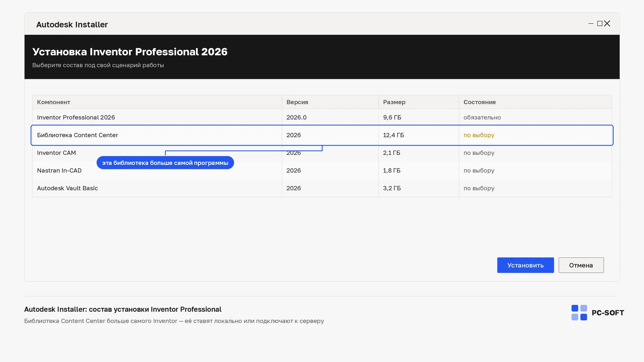Click the Autodesk Installer title text
644x362 pixels.
point(72,25)
